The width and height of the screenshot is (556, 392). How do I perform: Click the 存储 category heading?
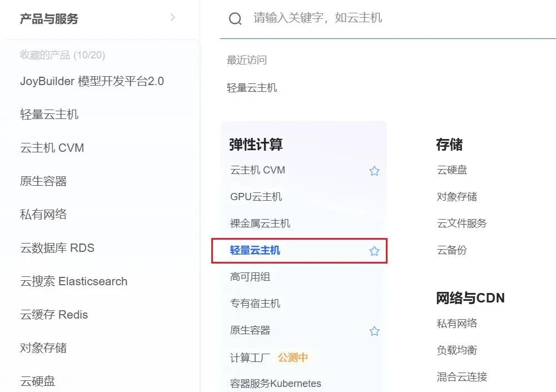[449, 145]
